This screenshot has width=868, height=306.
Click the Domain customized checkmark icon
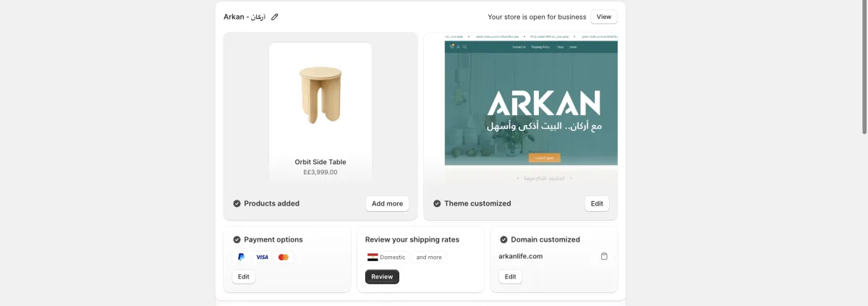pos(503,239)
